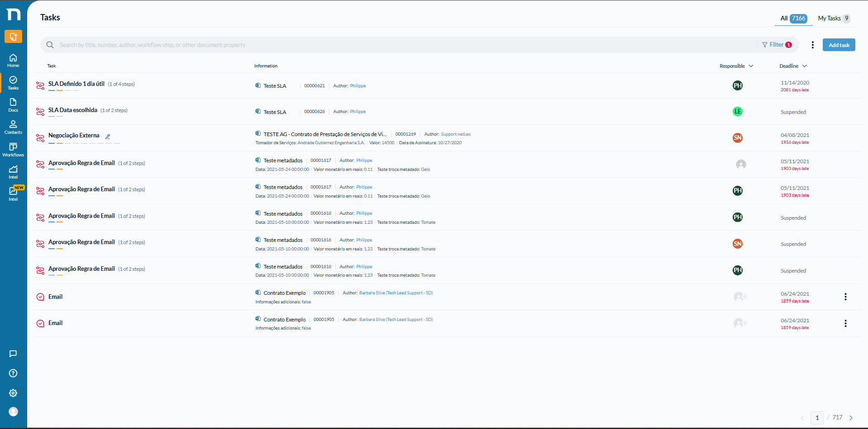
Task: Open the Tasks section in the sidebar
Action: pyautogui.click(x=13, y=83)
